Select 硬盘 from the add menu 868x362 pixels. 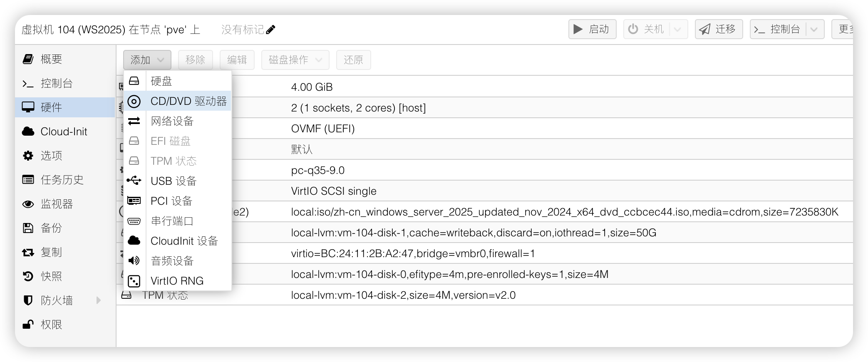click(x=161, y=81)
